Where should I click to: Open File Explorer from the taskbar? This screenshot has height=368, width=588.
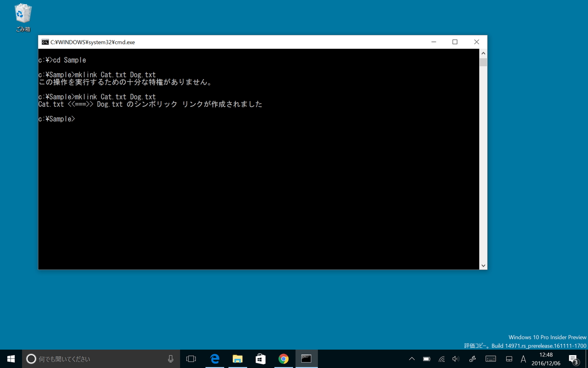(x=237, y=359)
